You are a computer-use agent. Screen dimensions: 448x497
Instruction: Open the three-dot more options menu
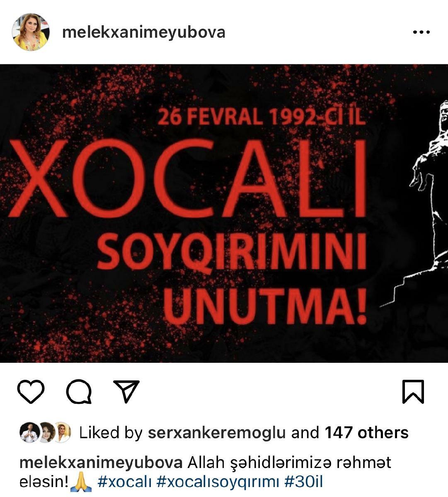coord(421,32)
